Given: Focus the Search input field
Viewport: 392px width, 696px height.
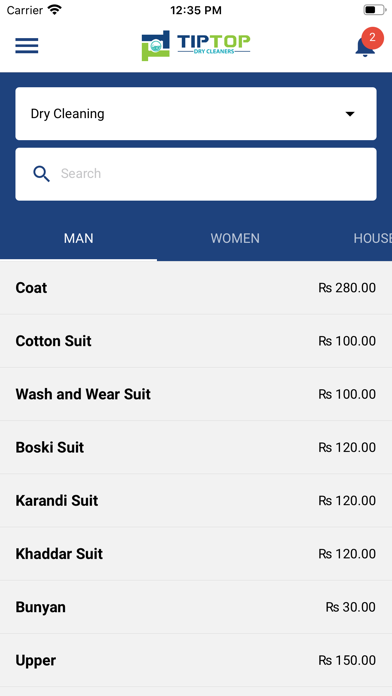Looking at the screenshot, I should tap(196, 174).
